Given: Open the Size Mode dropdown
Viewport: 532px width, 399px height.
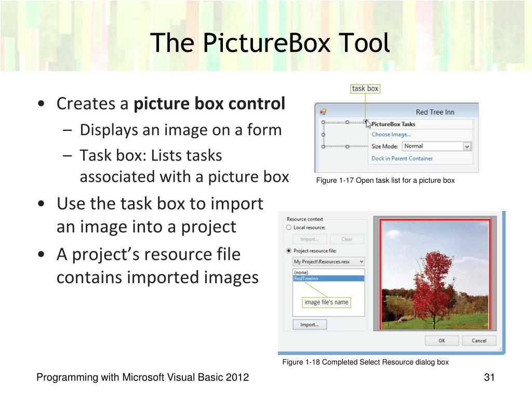Looking at the screenshot, I should click(437, 146).
